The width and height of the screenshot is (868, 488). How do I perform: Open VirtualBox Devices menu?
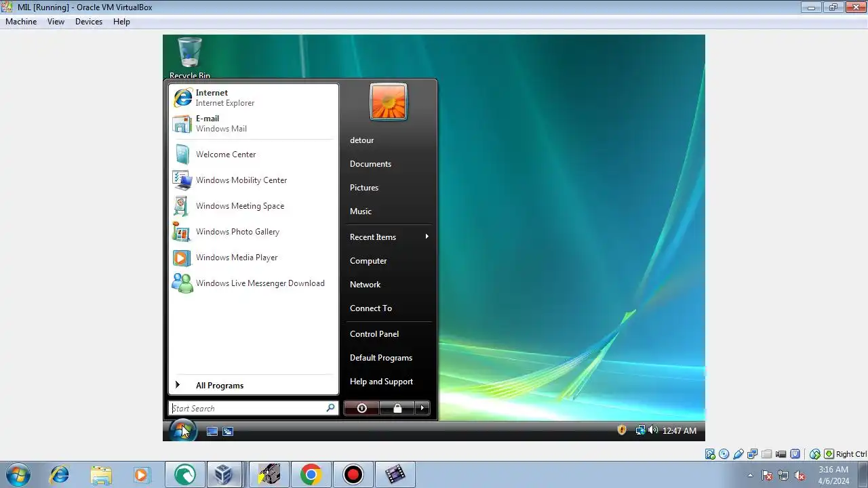(x=89, y=22)
